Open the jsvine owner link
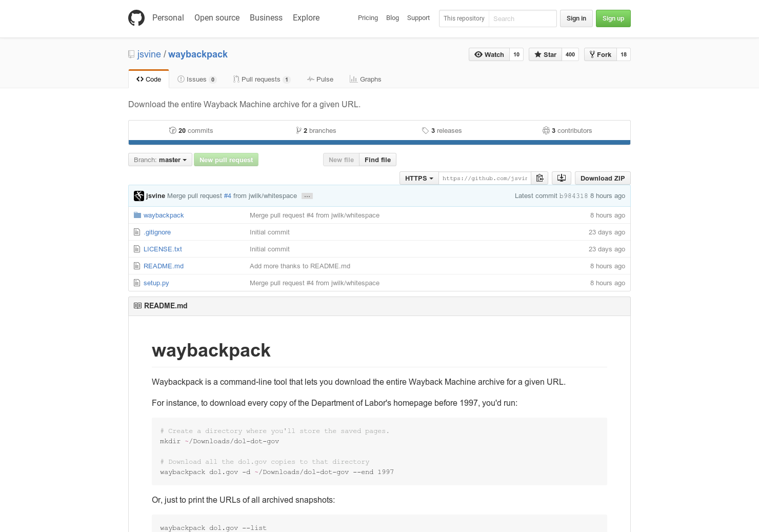 coord(149,54)
